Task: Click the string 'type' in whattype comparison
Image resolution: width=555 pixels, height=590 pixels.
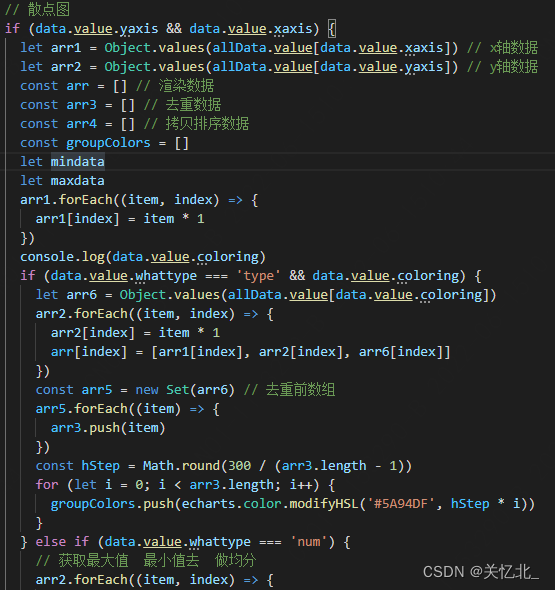Action: tap(258, 276)
